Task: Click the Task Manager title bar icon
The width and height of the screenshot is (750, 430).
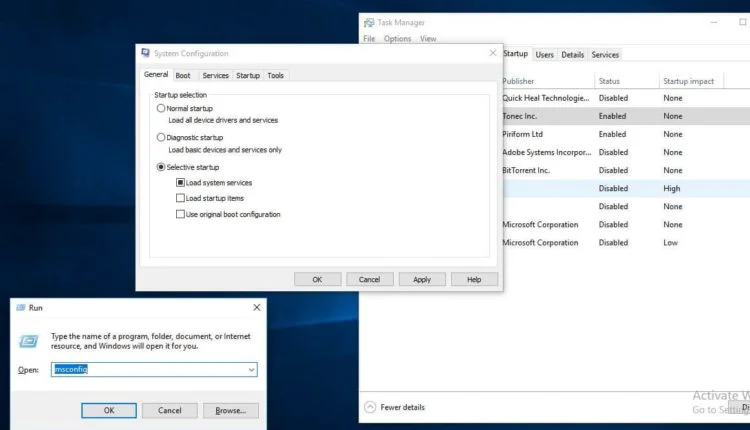Action: 369,22
